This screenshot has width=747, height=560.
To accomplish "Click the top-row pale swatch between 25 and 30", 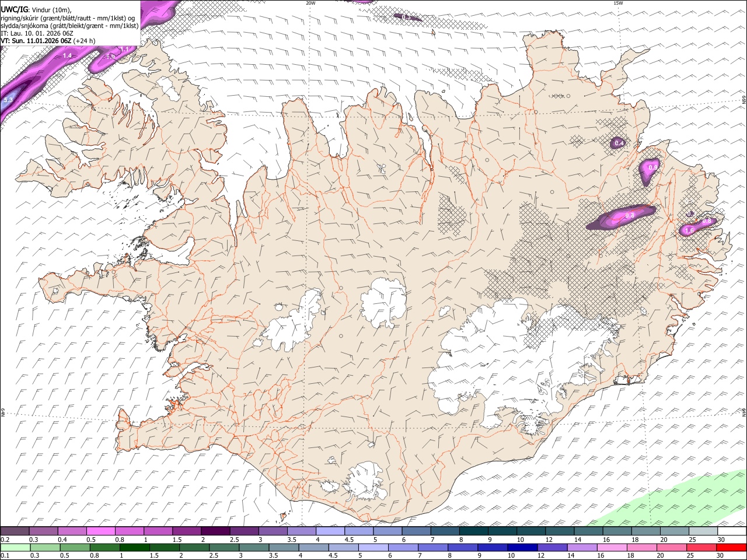I will [x=703, y=531].
